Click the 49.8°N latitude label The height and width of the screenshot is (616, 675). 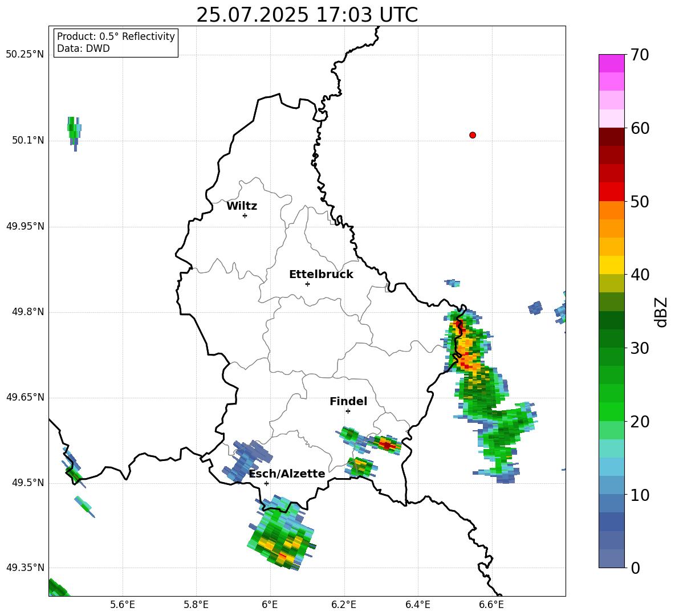pyautogui.click(x=27, y=312)
